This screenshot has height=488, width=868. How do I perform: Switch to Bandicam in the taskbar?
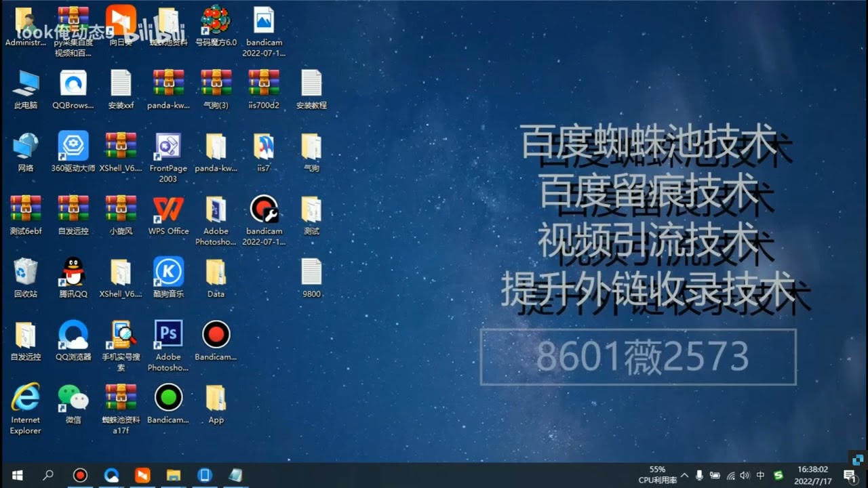80,475
